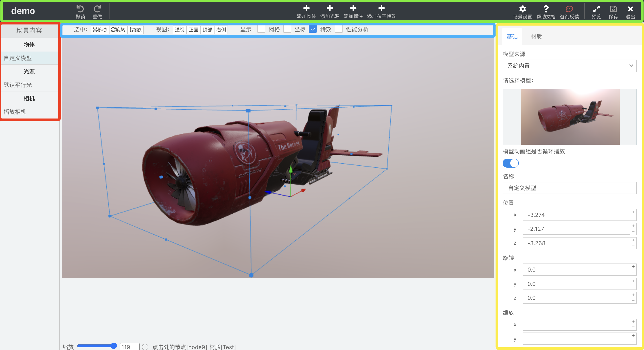
Task: Open the 基础 tab
Action: click(x=512, y=37)
